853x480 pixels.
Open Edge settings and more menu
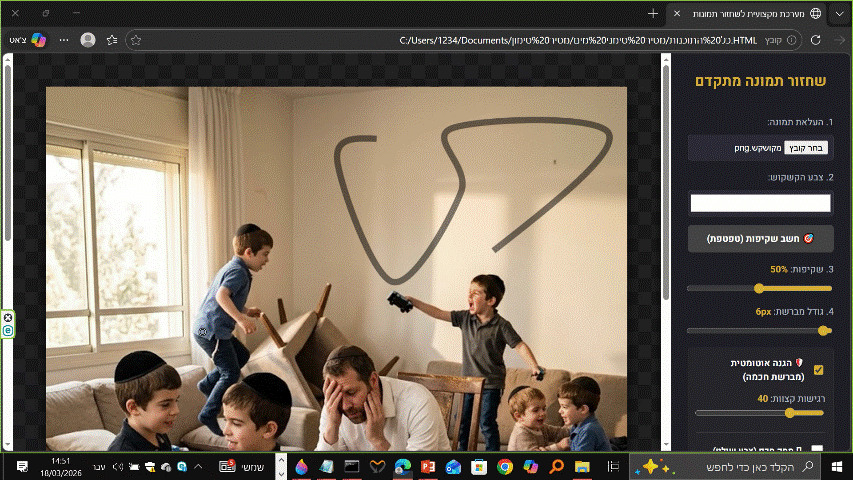[x=64, y=40]
